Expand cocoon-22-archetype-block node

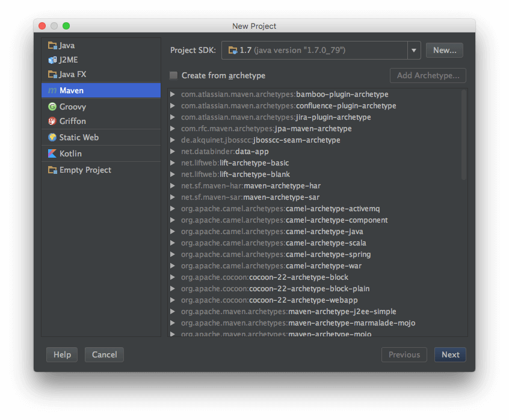point(173,277)
